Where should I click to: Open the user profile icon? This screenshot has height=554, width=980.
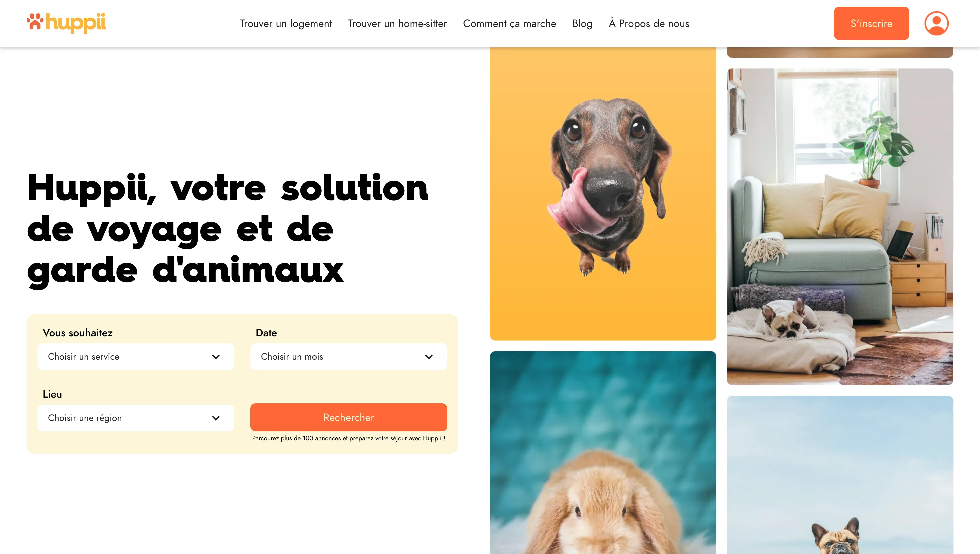[936, 23]
